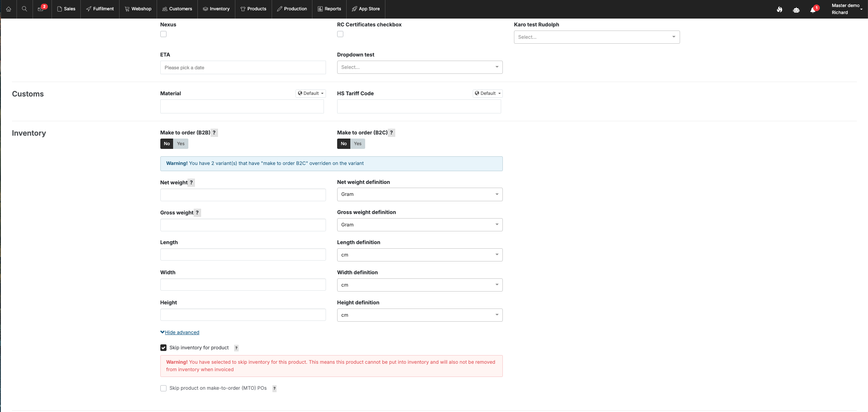Image resolution: width=868 pixels, height=412 pixels.
Task: Click the HS Tariff Code input field
Action: click(419, 106)
